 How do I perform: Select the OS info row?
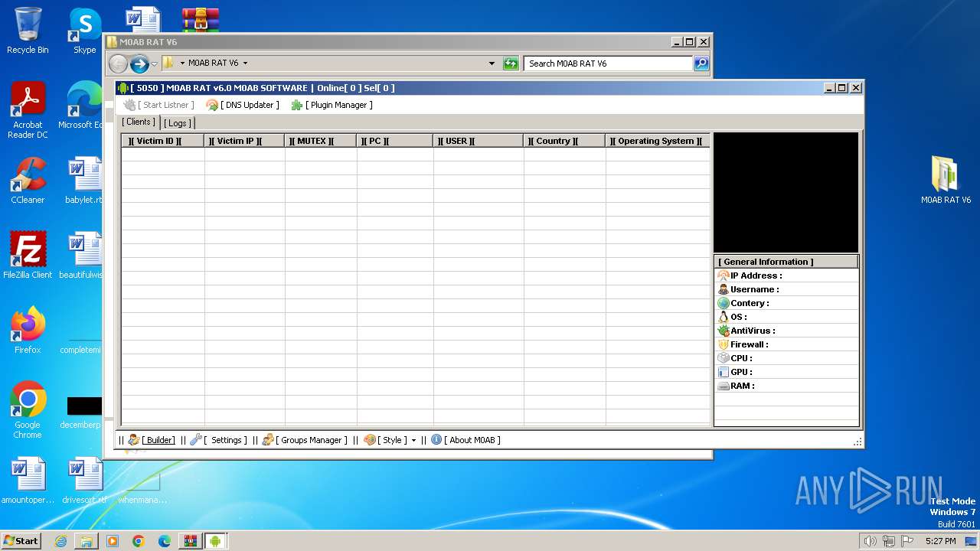click(x=786, y=317)
